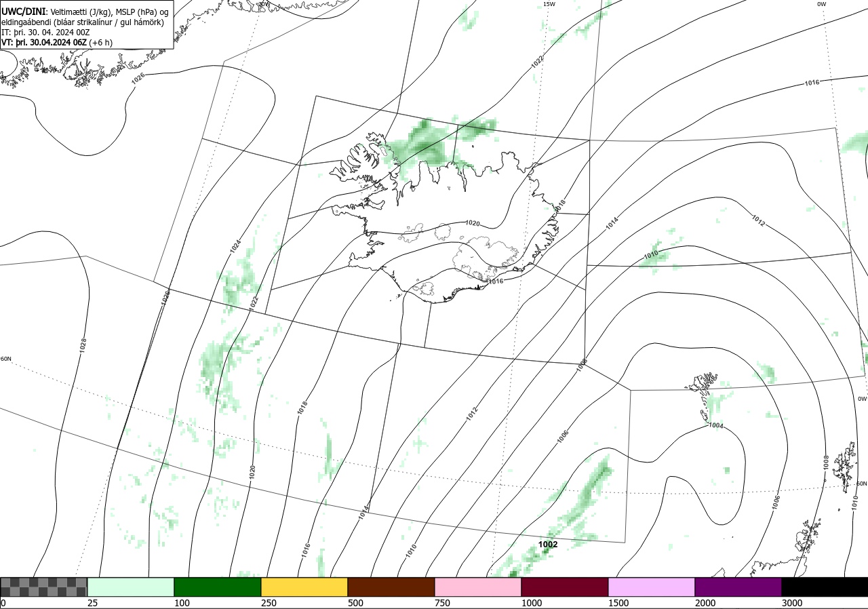Click the legend value "25"
Screen dimensions: 868x609
point(93,603)
